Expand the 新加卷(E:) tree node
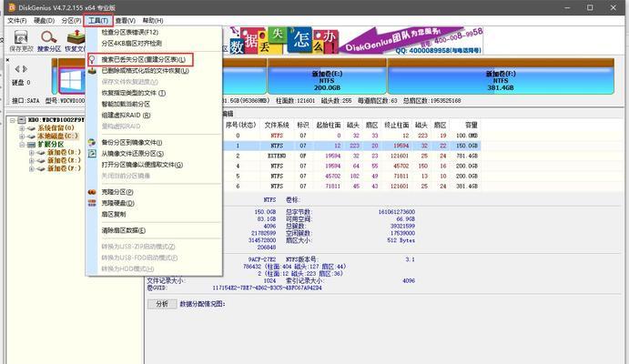This screenshot has width=629, height=364. [x=32, y=161]
